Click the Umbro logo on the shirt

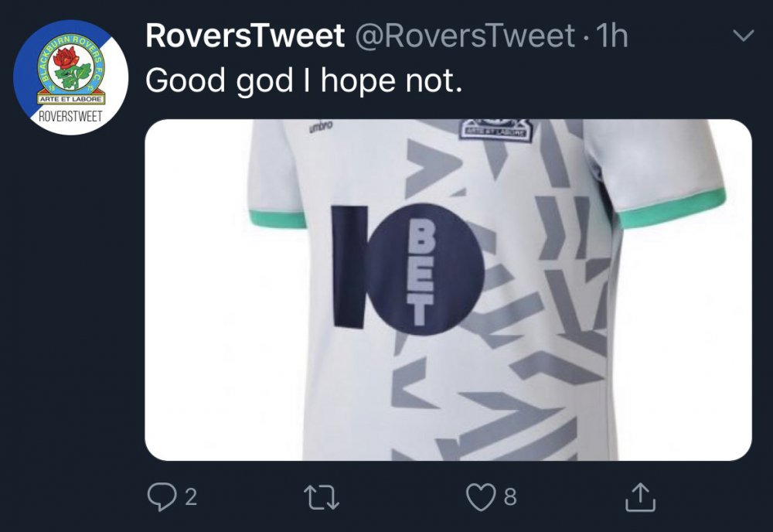click(x=321, y=128)
